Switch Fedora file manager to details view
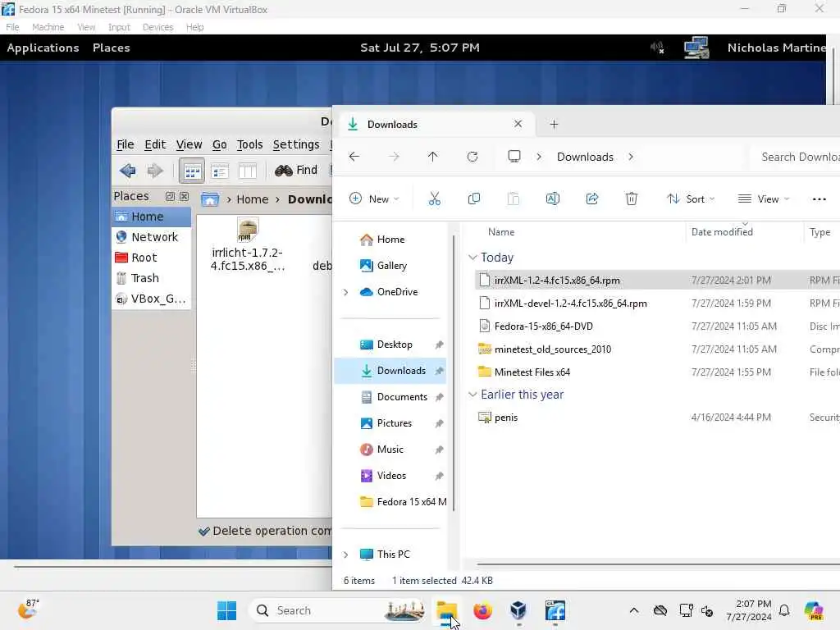Screen dimensions: 840x630 pos(220,171)
